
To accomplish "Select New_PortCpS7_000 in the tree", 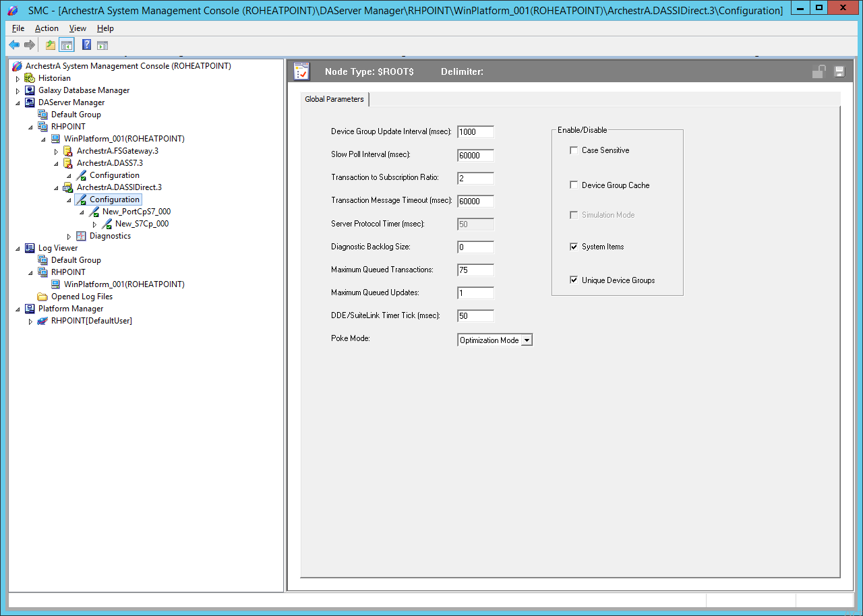I will click(136, 212).
